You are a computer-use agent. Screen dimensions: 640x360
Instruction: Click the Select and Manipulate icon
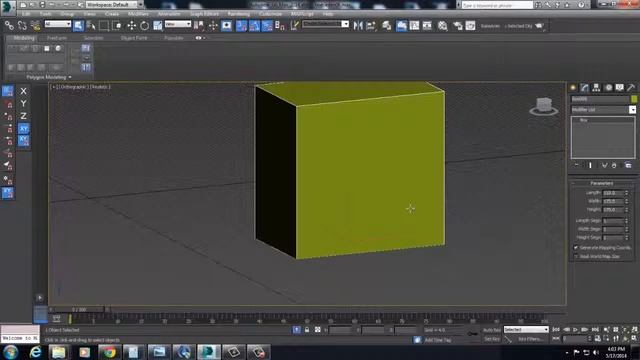[x=213, y=26]
